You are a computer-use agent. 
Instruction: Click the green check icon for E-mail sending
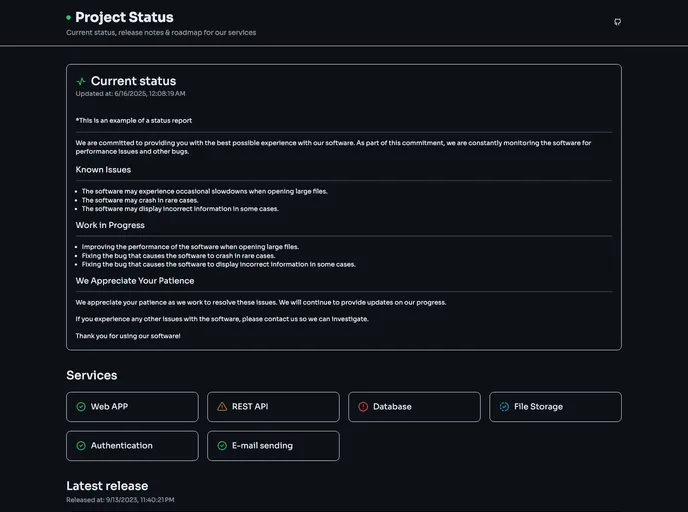[x=222, y=446]
